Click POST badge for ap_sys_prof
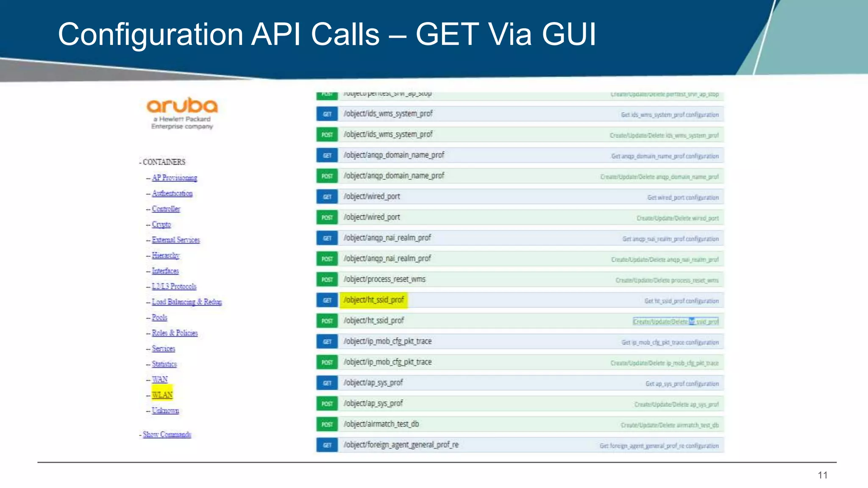 pyautogui.click(x=327, y=404)
